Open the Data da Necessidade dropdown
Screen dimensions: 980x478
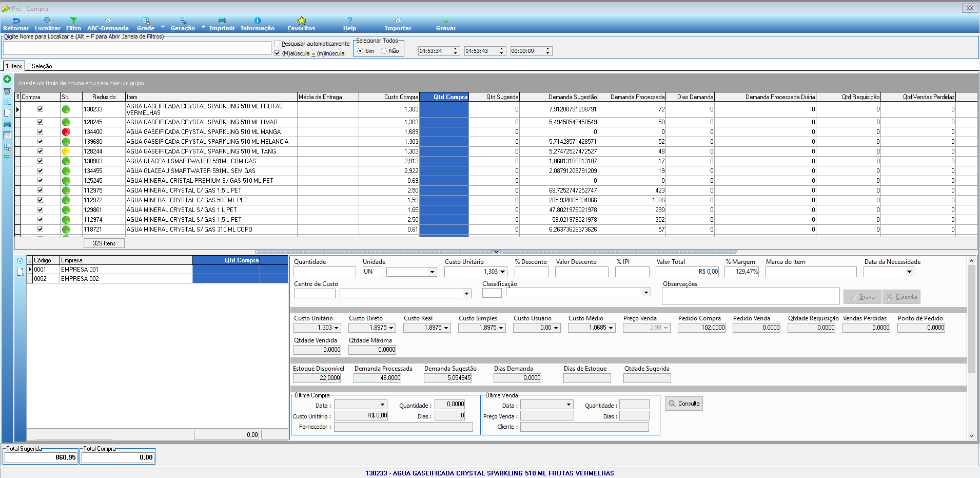pos(909,272)
